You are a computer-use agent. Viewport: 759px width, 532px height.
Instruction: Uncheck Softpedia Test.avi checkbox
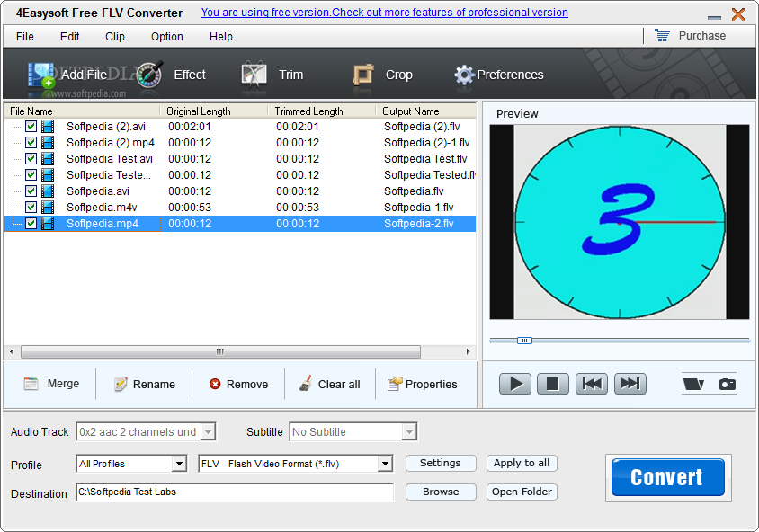click(31, 159)
